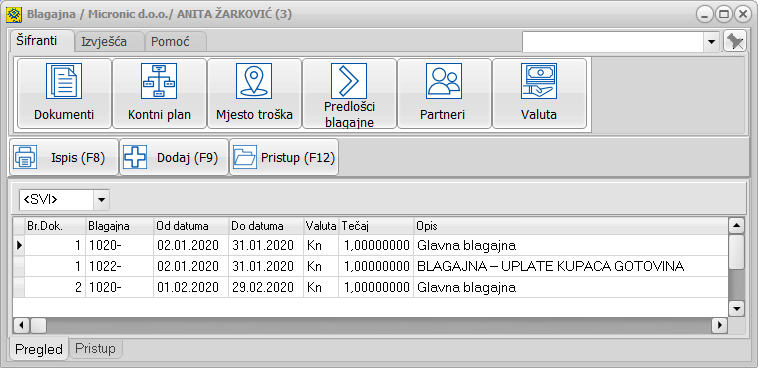758x368 pixels.
Task: Select the BLAGAJNA – UPLATE KUPACA GOTOVINA row
Action: [x=370, y=266]
